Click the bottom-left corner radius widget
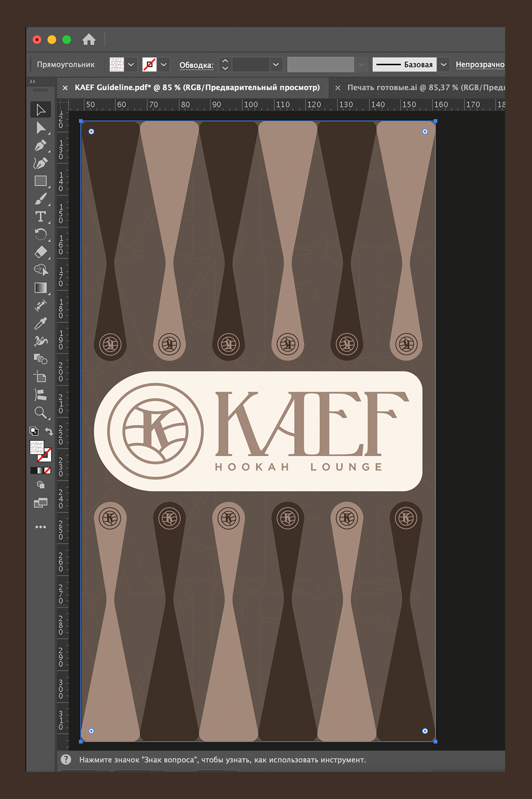Image resolution: width=532 pixels, height=799 pixels. (x=91, y=731)
